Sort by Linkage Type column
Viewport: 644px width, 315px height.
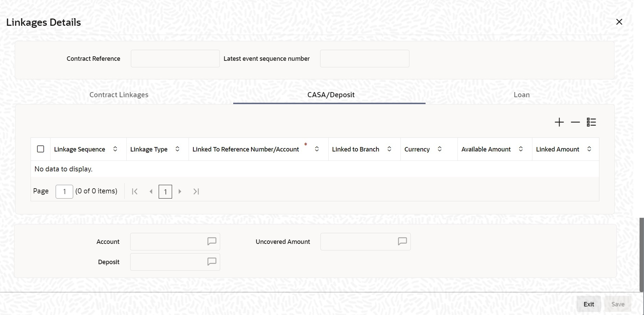[x=178, y=149]
